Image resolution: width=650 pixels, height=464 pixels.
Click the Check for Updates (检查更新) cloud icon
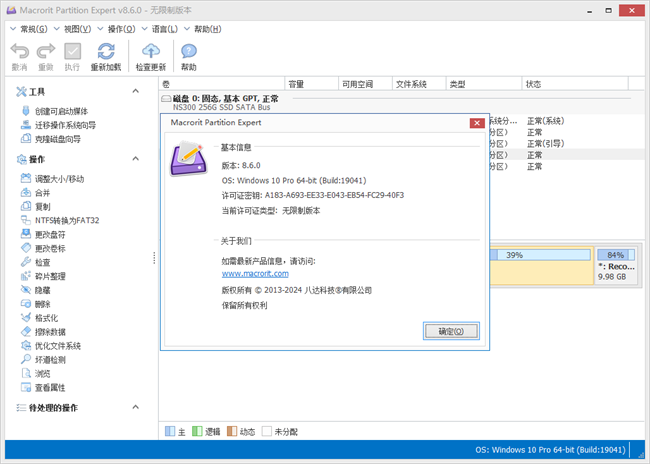[151, 52]
